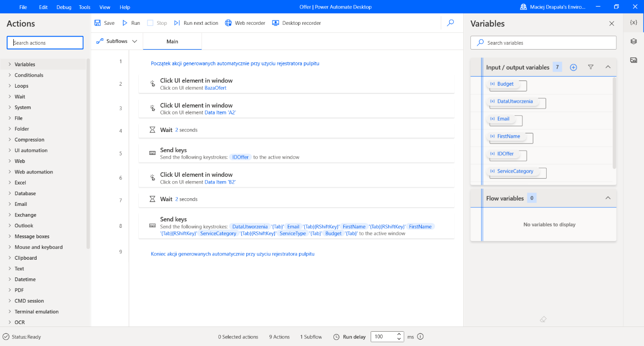Add a new input/output variable

click(x=573, y=67)
